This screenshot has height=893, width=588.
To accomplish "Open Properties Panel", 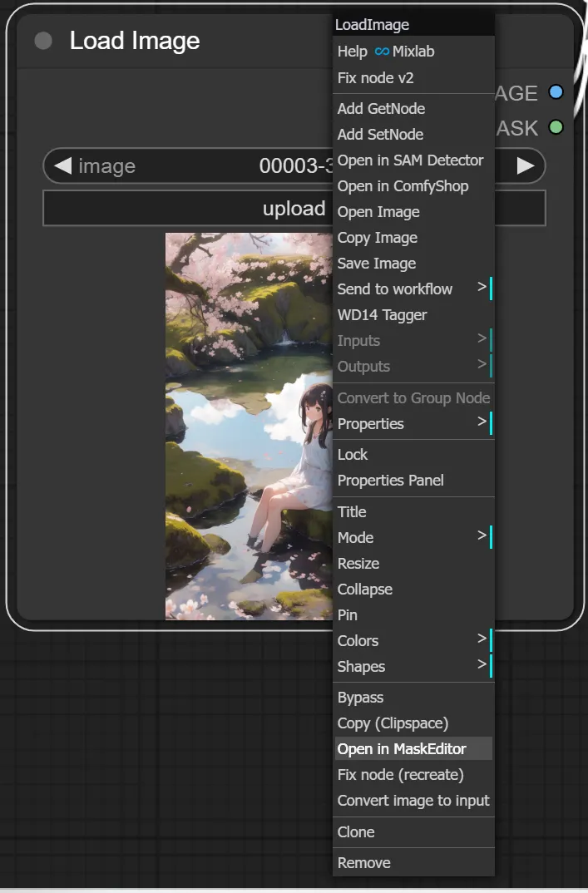I will 413,481.
